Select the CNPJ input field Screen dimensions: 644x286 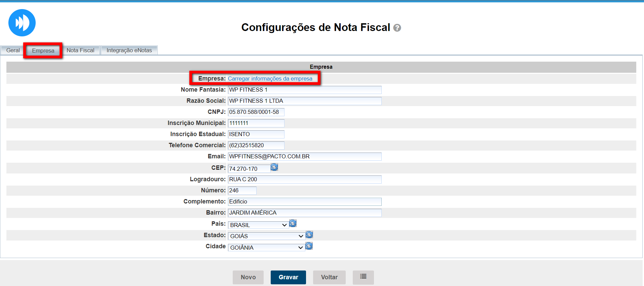256,112
